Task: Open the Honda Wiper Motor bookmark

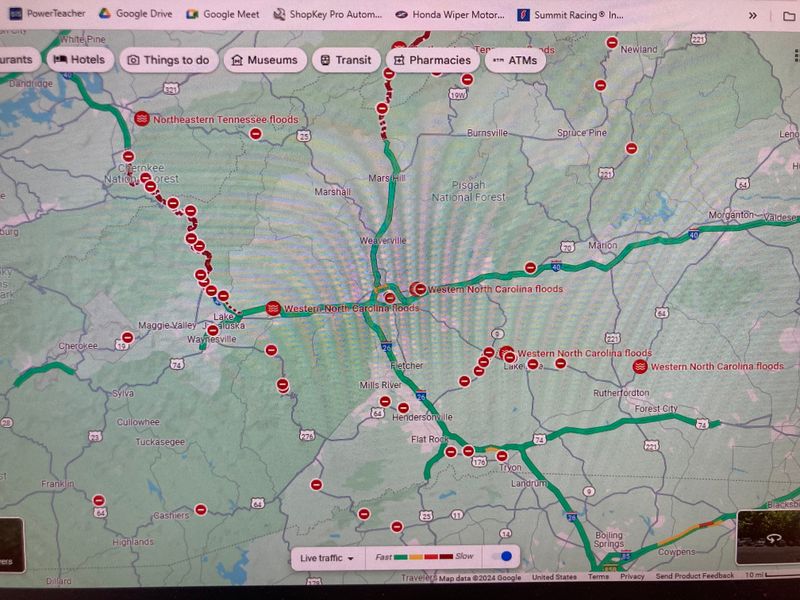Action: [x=450, y=15]
